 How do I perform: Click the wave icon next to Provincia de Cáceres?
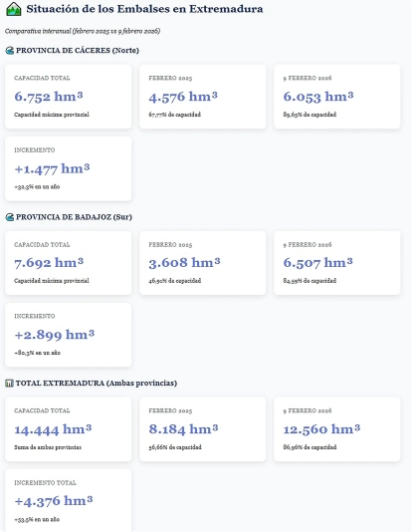10,51
